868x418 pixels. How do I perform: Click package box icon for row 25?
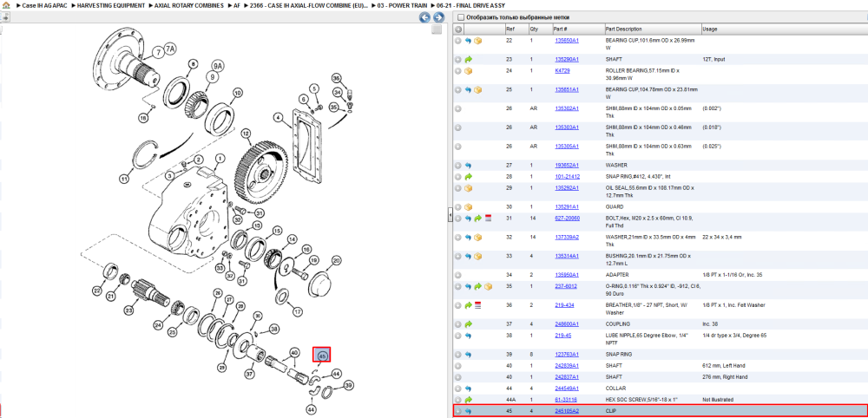click(477, 89)
